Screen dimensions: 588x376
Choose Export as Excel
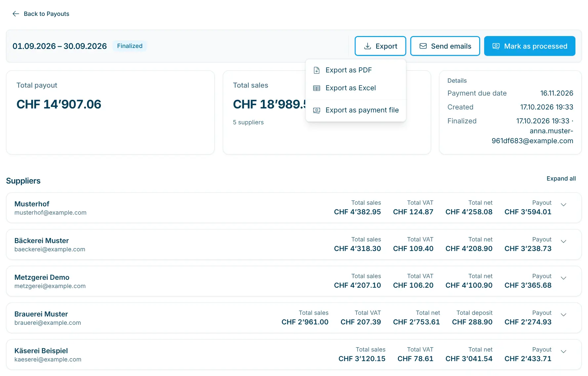click(x=356, y=88)
